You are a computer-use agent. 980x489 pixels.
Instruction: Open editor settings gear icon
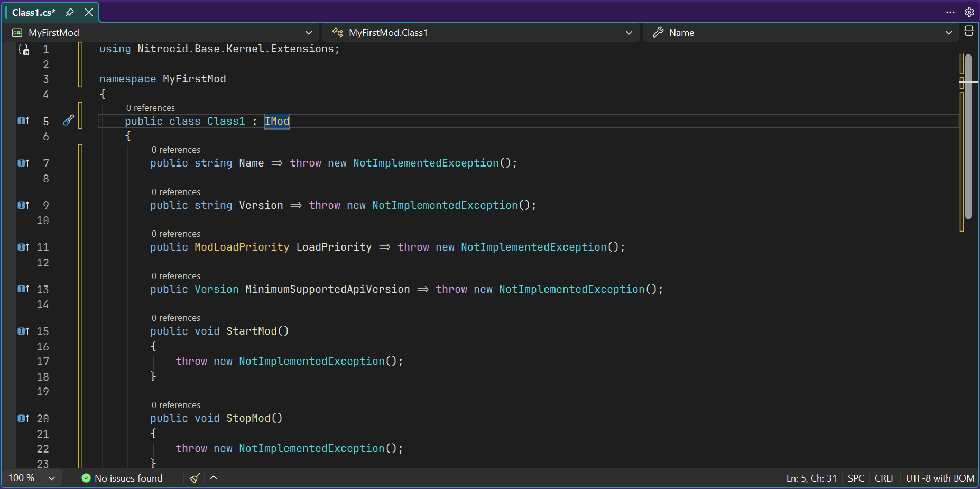[x=969, y=12]
